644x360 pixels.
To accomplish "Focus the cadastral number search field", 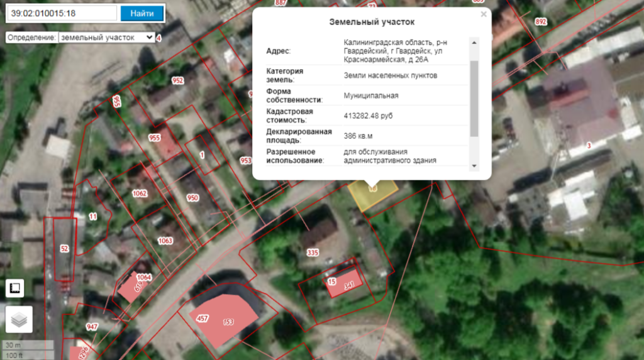I will pyautogui.click(x=62, y=13).
